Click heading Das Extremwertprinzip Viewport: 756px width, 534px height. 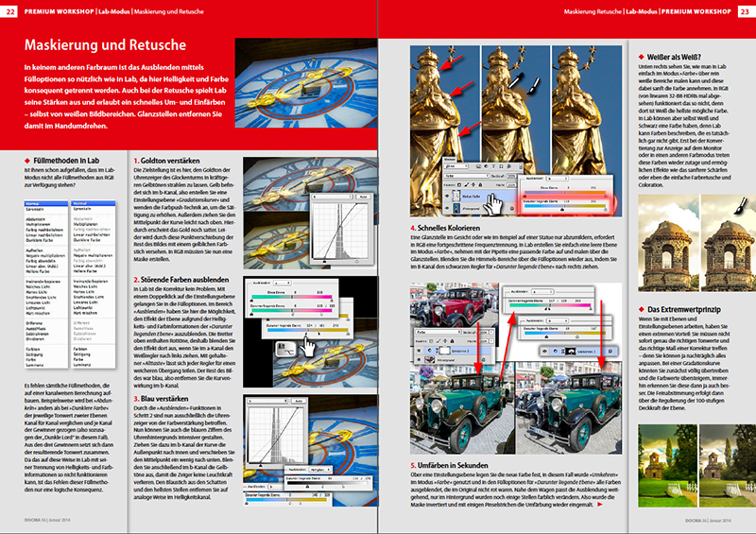point(683,309)
